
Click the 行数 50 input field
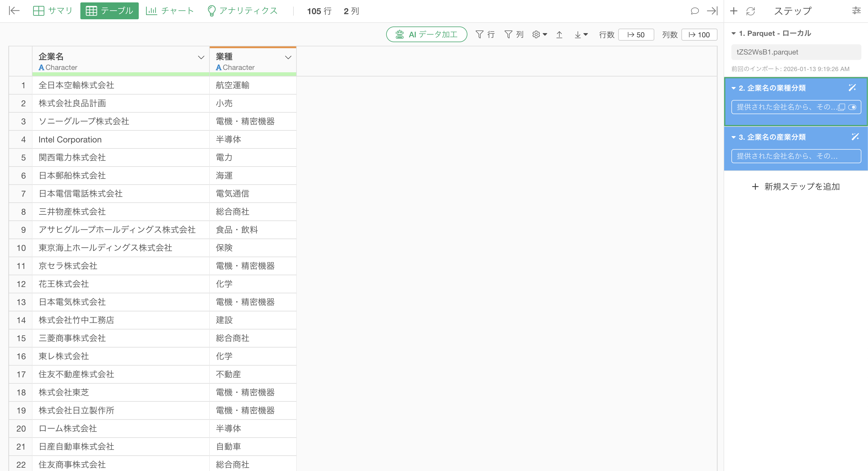636,35
